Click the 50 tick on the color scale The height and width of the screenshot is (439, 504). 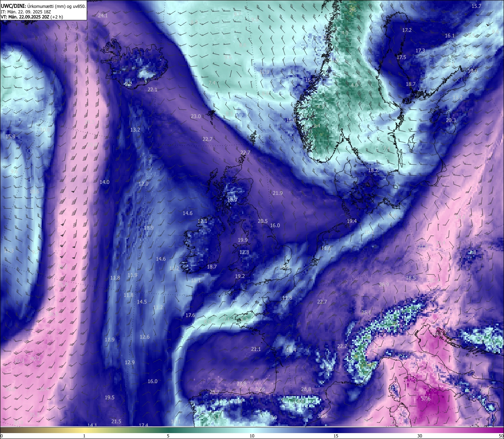pyautogui.click(x=501, y=436)
